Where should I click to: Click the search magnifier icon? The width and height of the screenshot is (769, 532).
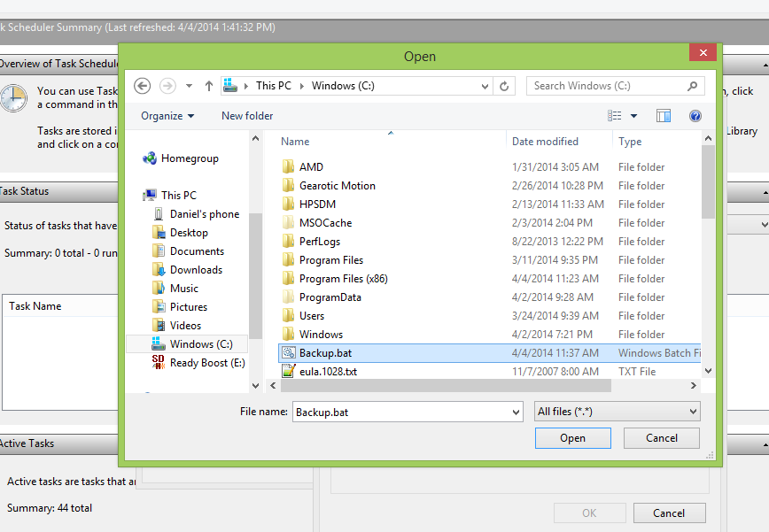(692, 86)
